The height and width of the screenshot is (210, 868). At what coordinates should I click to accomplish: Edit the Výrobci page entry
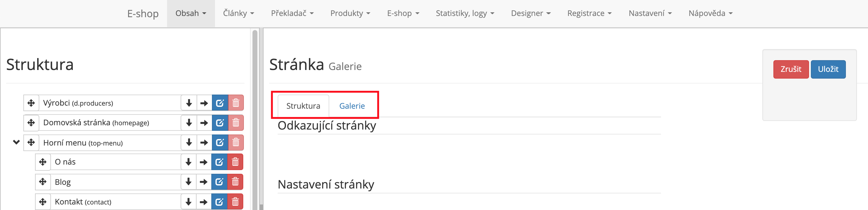pos(220,103)
